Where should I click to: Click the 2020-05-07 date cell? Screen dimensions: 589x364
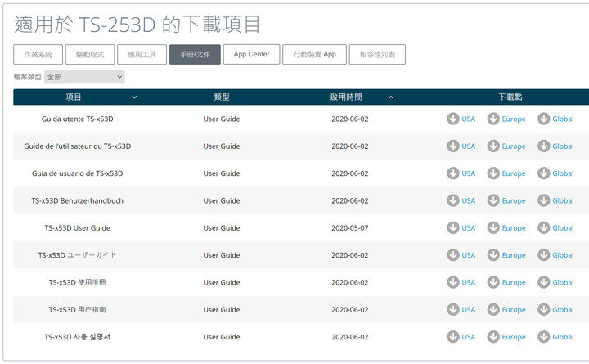point(350,227)
